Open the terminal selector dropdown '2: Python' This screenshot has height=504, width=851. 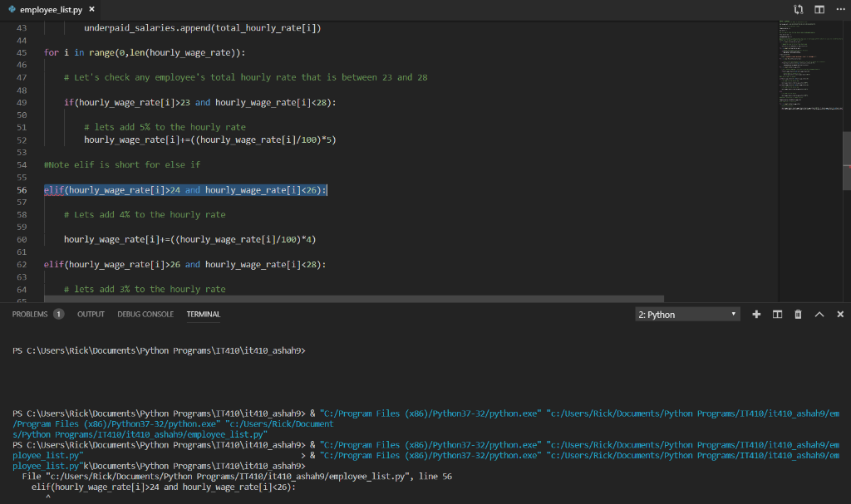pyautogui.click(x=687, y=315)
